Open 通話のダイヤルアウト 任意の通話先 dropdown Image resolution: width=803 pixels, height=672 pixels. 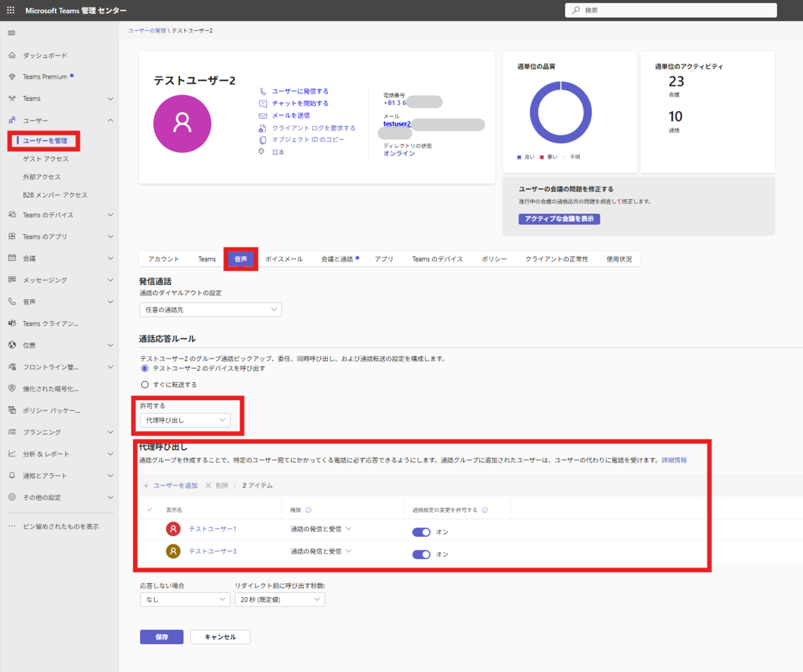211,310
